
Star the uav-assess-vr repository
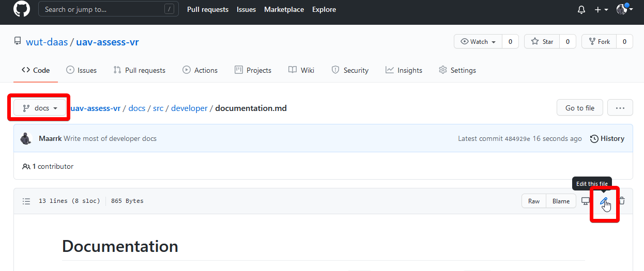point(542,42)
